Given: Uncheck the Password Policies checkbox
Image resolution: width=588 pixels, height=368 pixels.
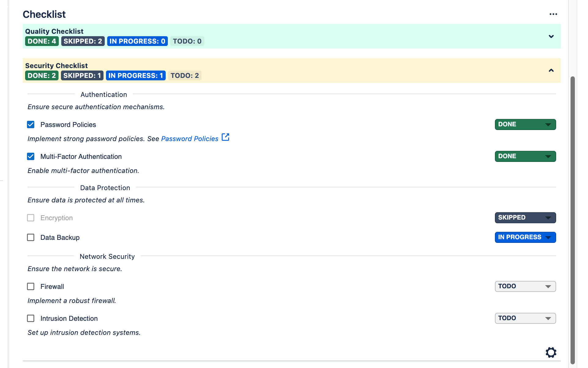Looking at the screenshot, I should click(31, 125).
